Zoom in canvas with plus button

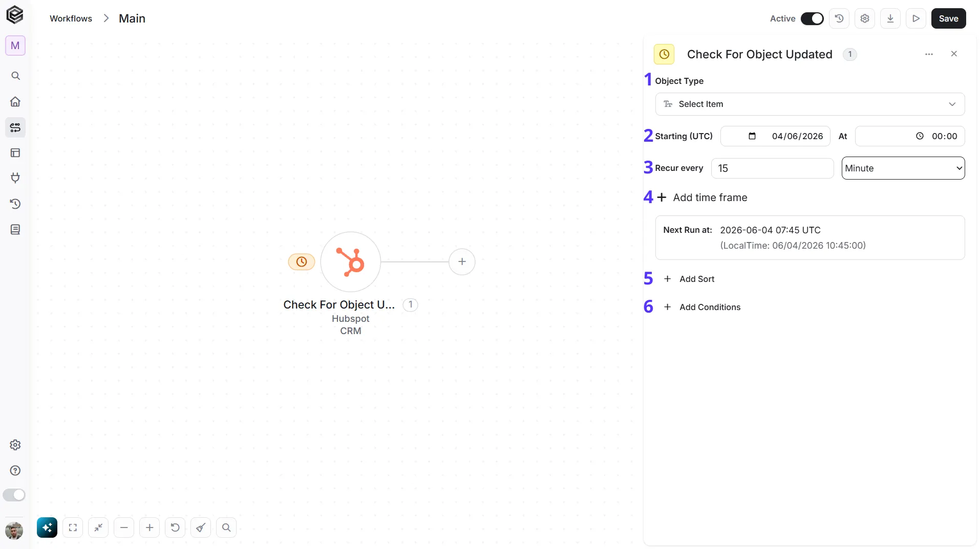[150, 528]
